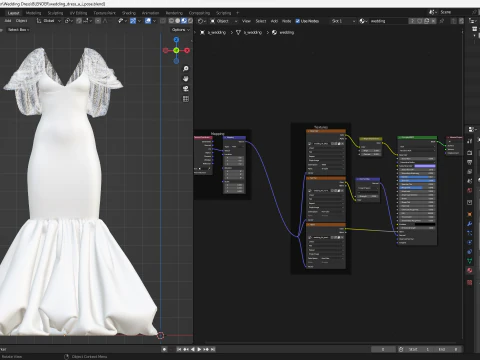Screen dimensions: 480x360
Task: Switch to material preview shading
Action: [x=184, y=21]
